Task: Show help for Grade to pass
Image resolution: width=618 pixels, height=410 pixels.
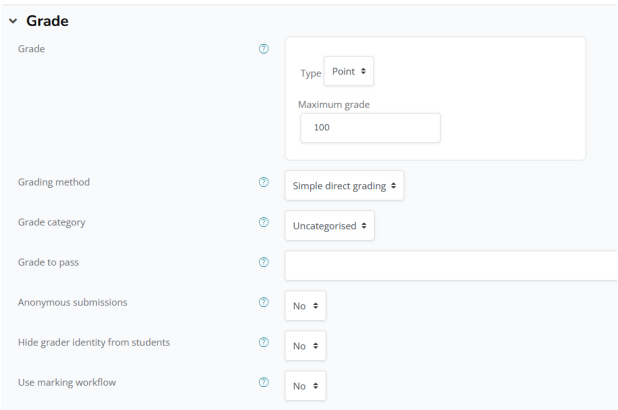Action: (264, 263)
